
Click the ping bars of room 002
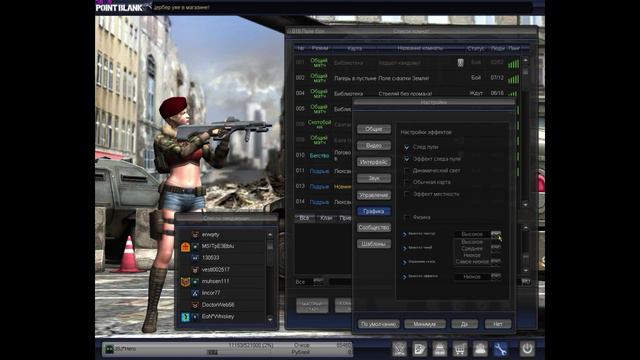(x=513, y=78)
